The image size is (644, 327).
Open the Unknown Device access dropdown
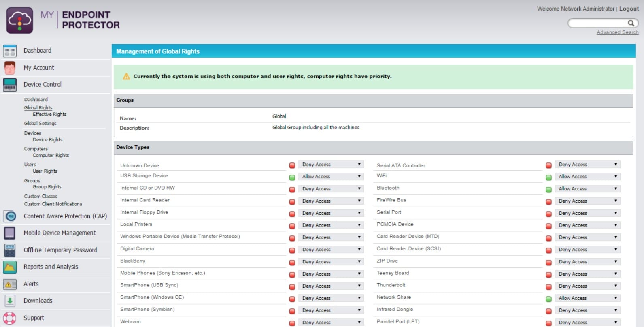pyautogui.click(x=331, y=165)
